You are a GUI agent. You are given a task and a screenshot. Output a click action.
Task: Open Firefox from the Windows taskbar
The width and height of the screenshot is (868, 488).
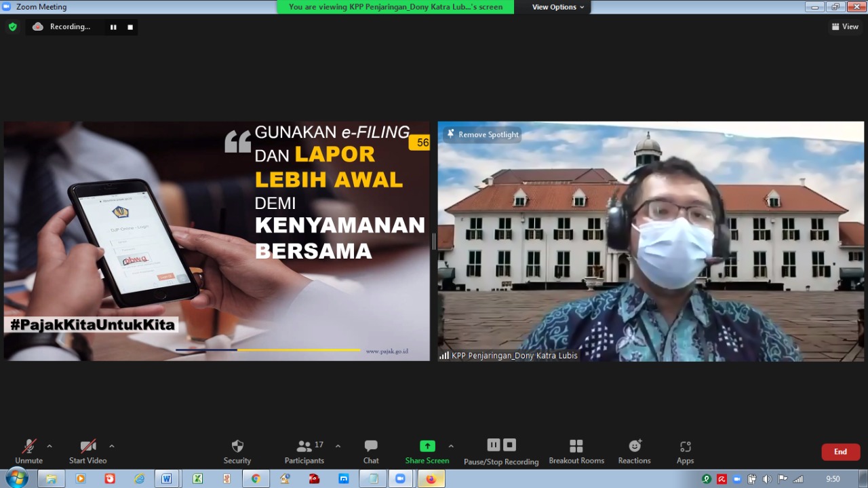[x=431, y=478]
